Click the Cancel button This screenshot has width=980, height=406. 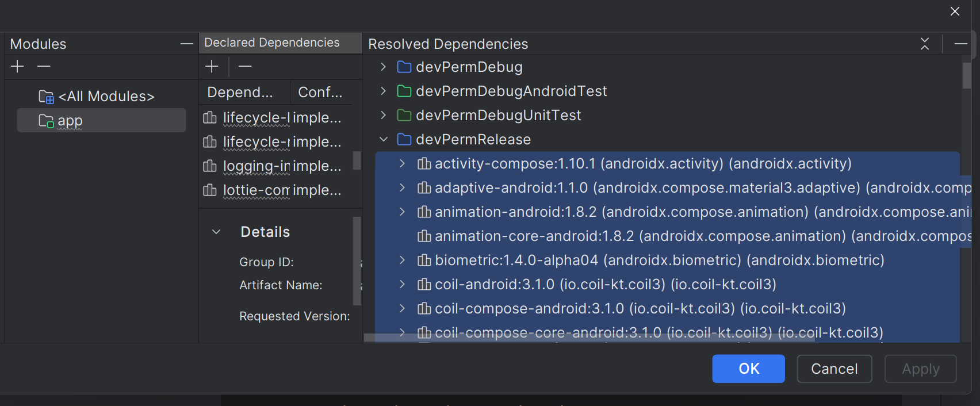coord(834,369)
